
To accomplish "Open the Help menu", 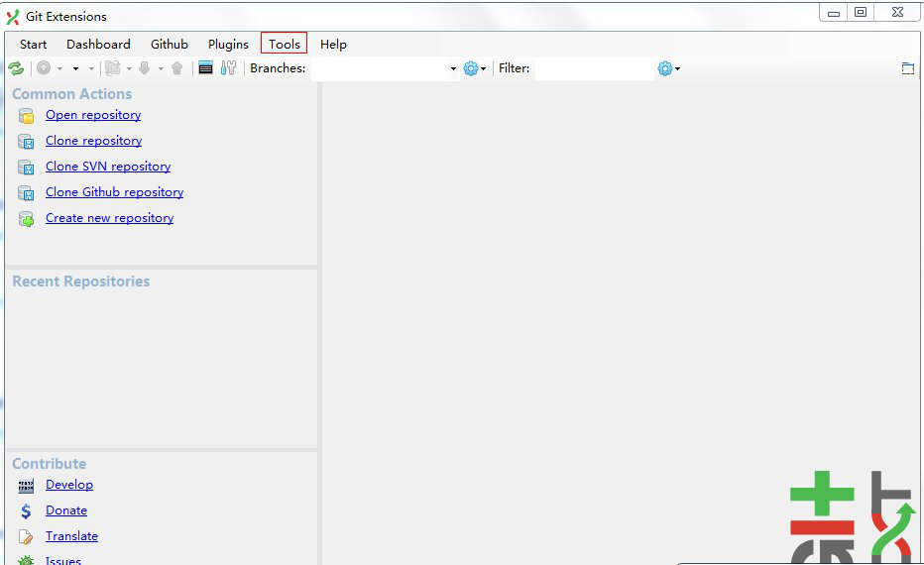I will coord(333,44).
